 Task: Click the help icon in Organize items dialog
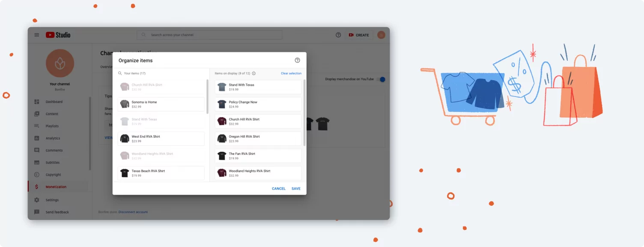click(x=298, y=60)
